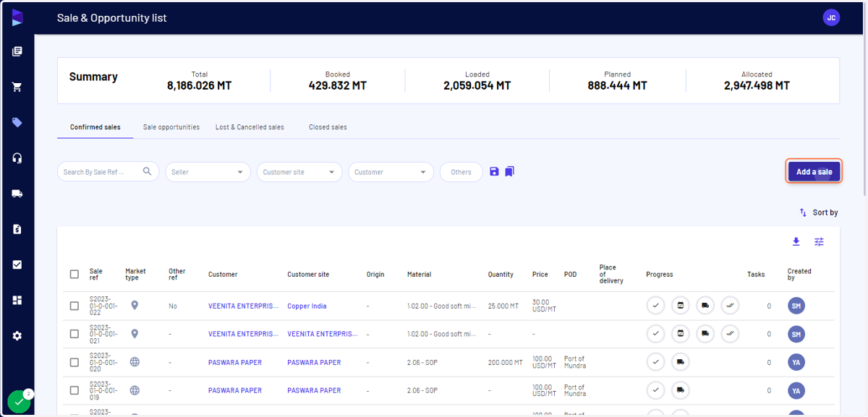Screen dimensions: 868x417
Task: Select checkbox for sale S2023-01-0-001-022
Action: point(75,306)
